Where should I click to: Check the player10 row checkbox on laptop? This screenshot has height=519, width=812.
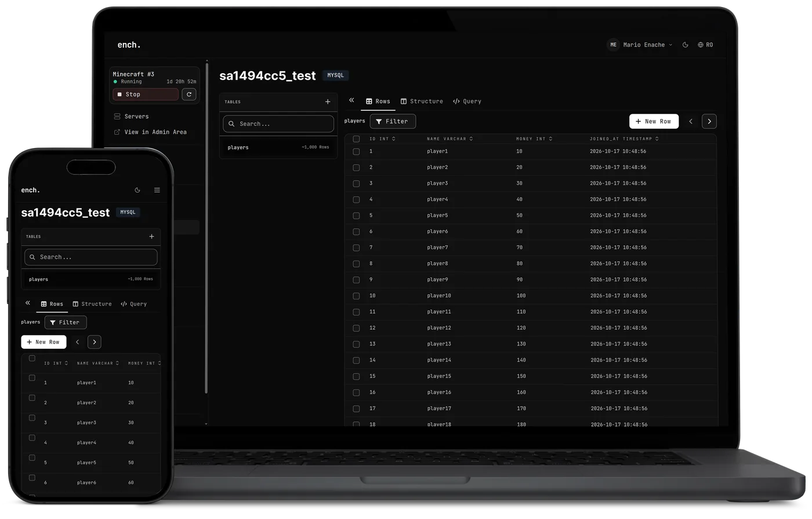(x=356, y=296)
